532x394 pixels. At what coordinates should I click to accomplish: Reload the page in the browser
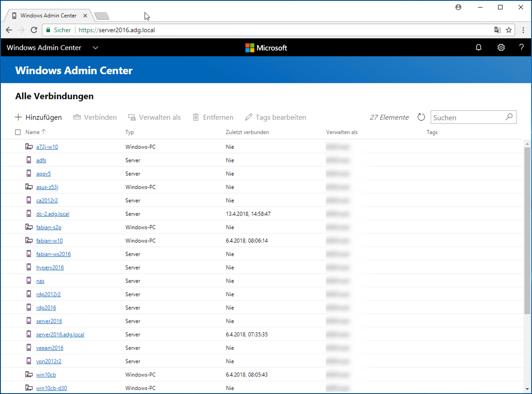34,30
